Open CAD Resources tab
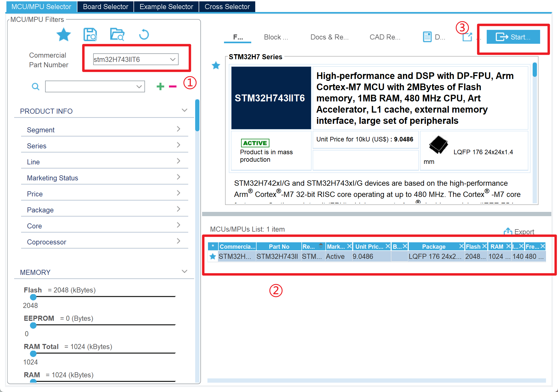The image size is (558, 392). point(385,37)
